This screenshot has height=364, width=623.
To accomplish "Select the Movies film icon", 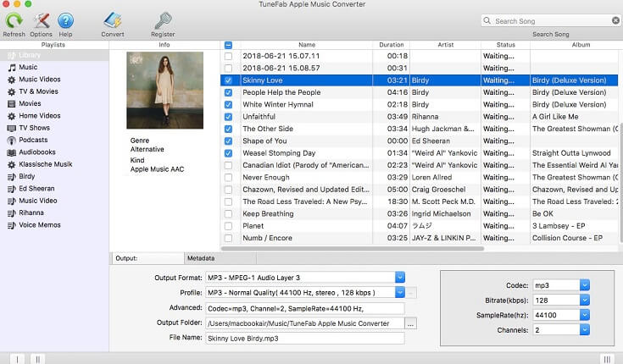I will point(12,104).
